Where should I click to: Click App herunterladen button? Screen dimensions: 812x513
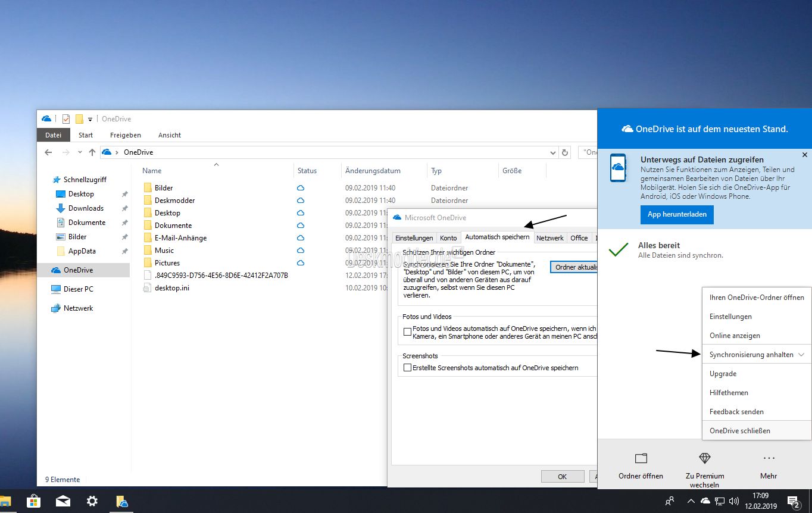677,214
